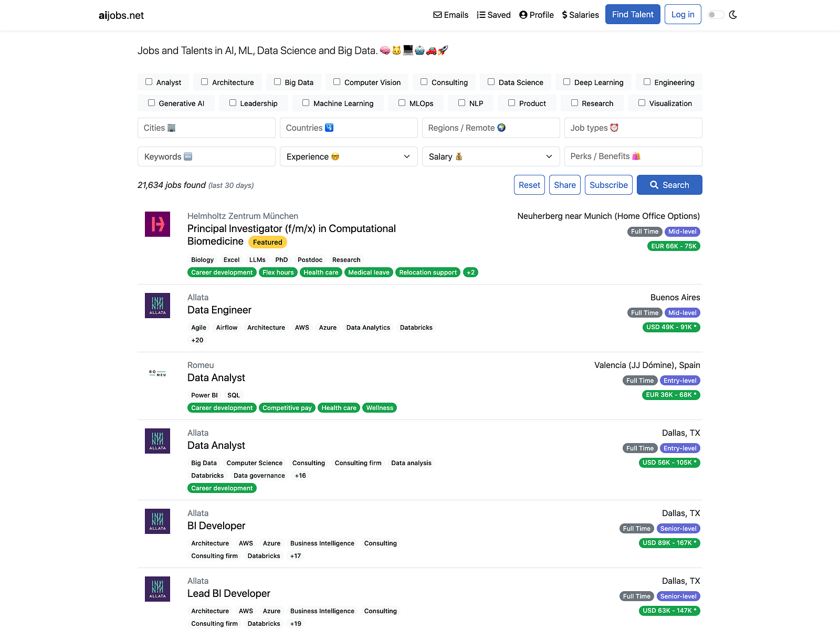Click the Allata logo beside Data Engineer
The width and height of the screenshot is (840, 630).
tap(157, 306)
